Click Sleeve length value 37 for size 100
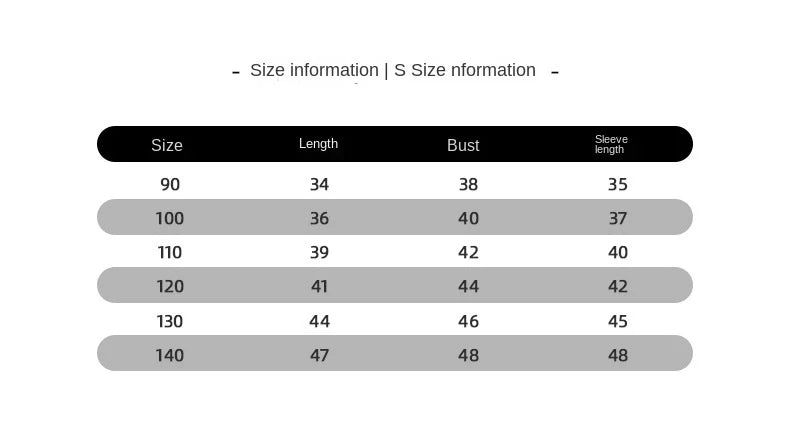 pyautogui.click(x=618, y=218)
